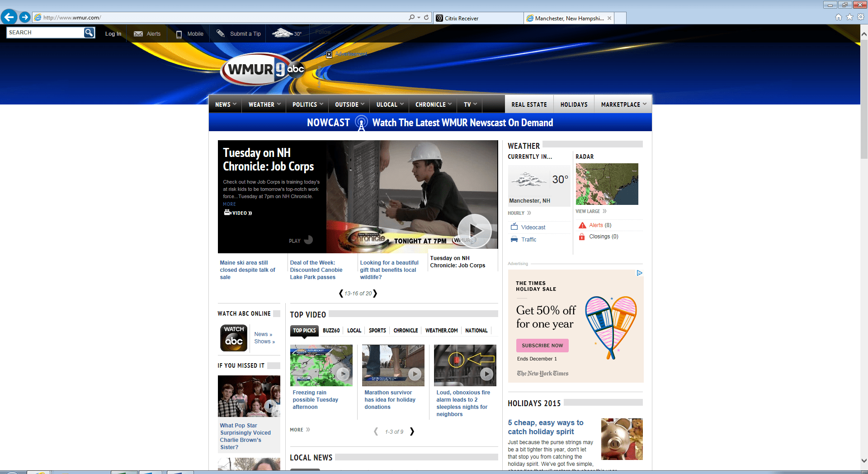Image resolution: width=868 pixels, height=474 pixels.
Task: Play the featured Job Corps video
Action: 474,231
